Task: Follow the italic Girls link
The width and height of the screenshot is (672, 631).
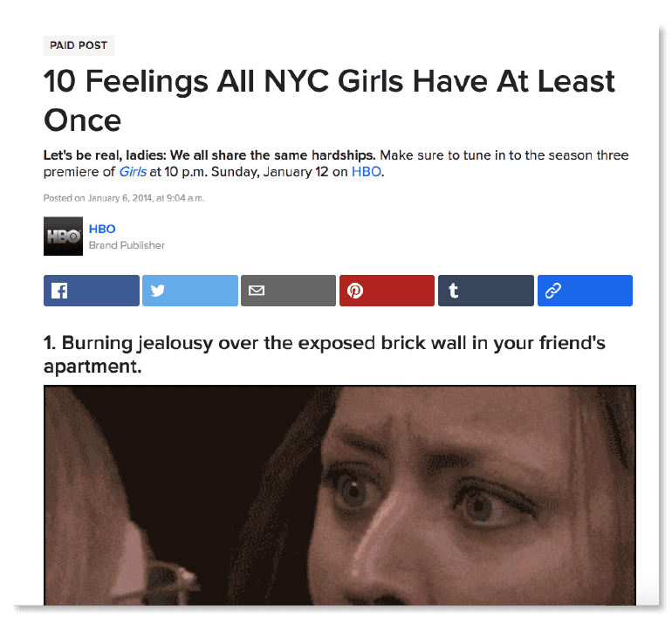Action: pos(133,172)
